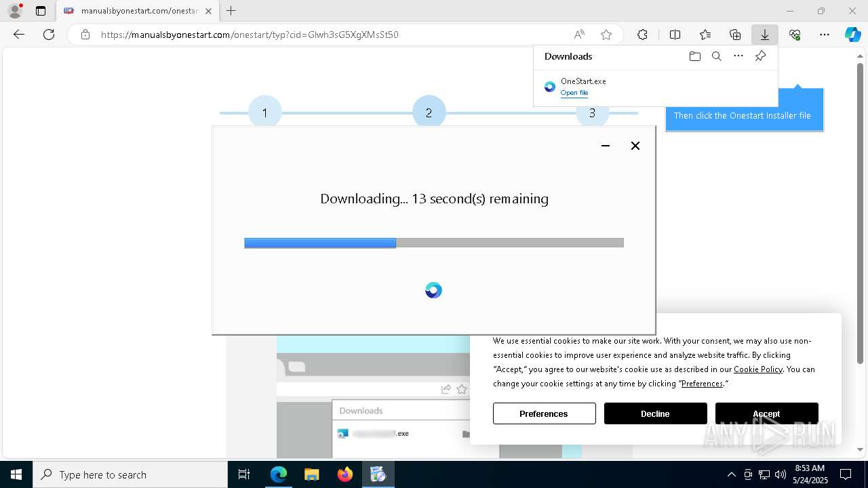Accept the website cookies

(x=767, y=413)
